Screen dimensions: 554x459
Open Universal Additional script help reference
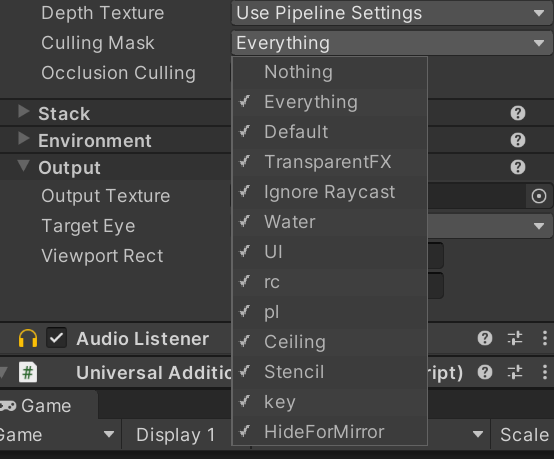click(x=485, y=372)
